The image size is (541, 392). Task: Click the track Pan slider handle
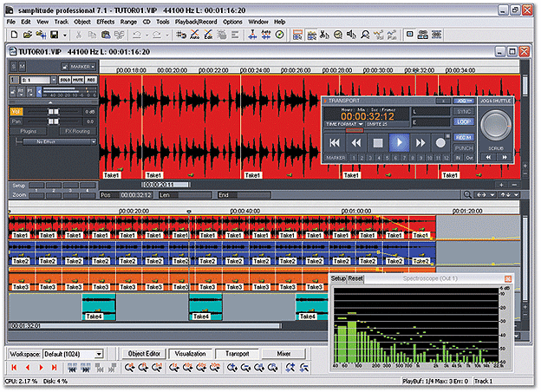coord(53,121)
